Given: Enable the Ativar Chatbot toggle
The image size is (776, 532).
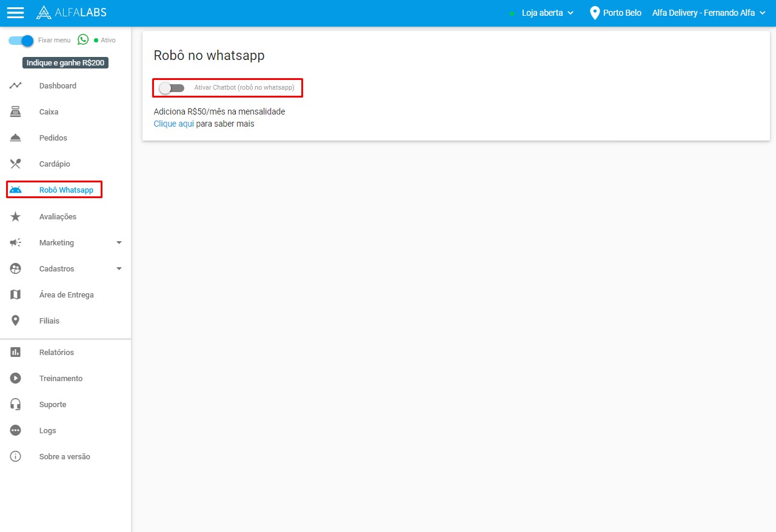Looking at the screenshot, I should pos(172,88).
